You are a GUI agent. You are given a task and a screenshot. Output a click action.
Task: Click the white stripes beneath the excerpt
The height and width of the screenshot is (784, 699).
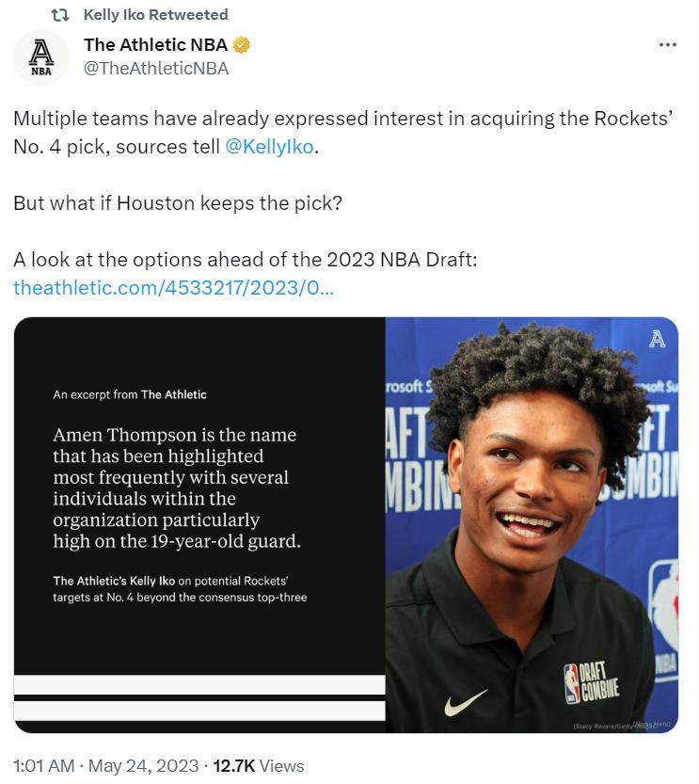coord(199,697)
